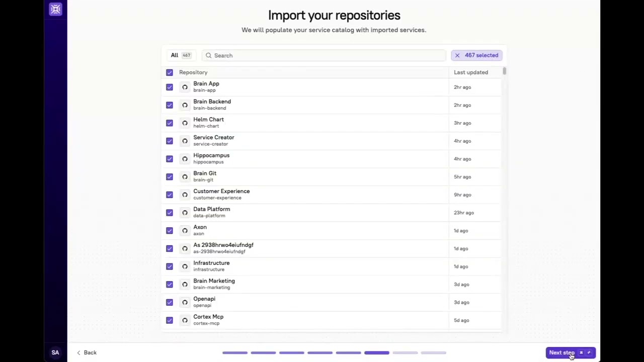Uncheck the Infrastructure repository checkbox

pyautogui.click(x=170, y=266)
